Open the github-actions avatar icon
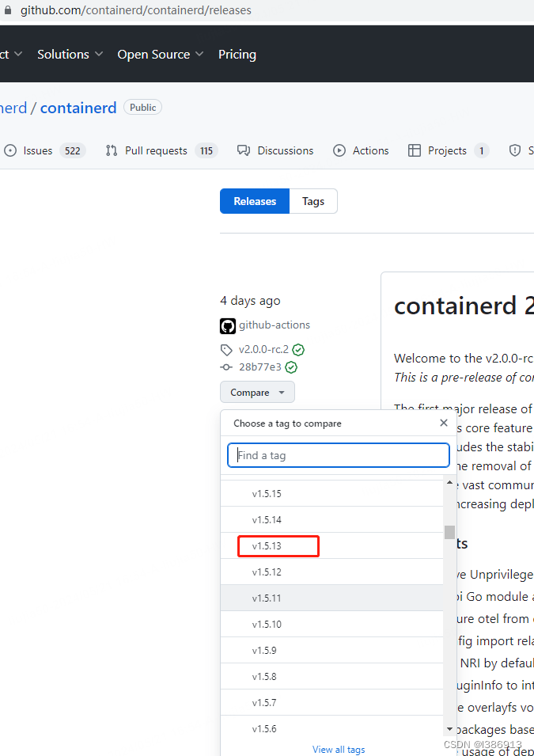The width and height of the screenshot is (534, 756). 227,325
